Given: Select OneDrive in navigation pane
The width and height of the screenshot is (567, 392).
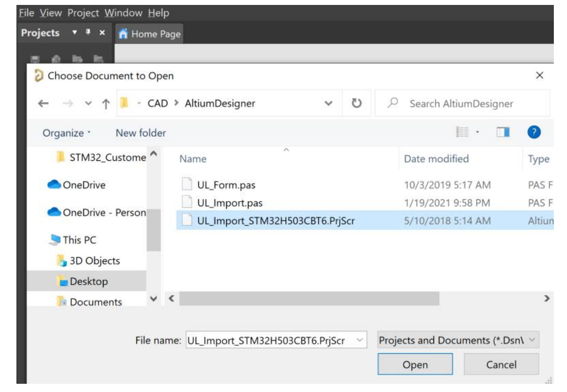Looking at the screenshot, I should point(77,185).
